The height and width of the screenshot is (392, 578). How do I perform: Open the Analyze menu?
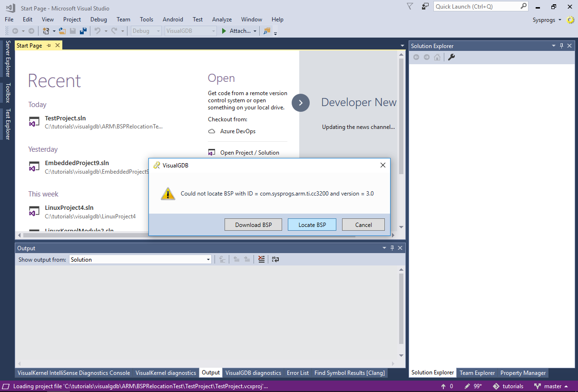tap(222, 20)
